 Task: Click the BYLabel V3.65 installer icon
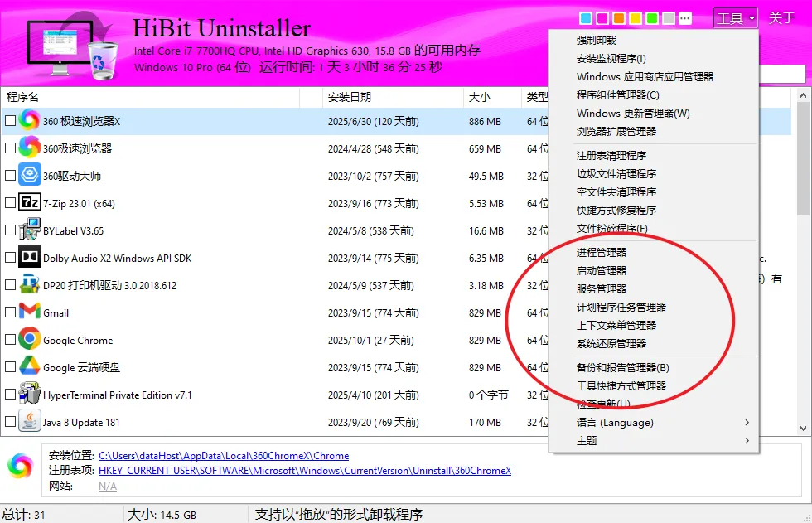tap(30, 230)
